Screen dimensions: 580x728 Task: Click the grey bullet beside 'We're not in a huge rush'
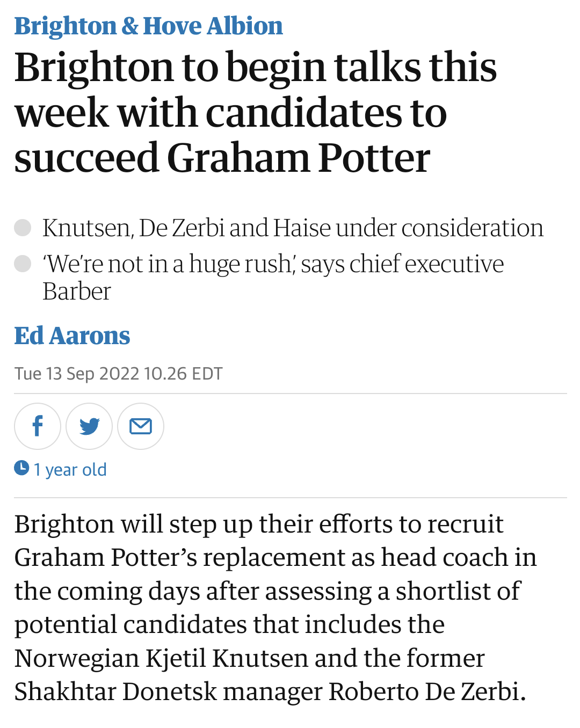click(x=23, y=264)
